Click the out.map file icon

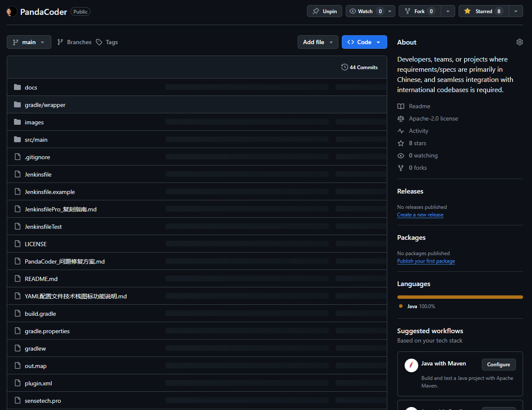pos(17,365)
